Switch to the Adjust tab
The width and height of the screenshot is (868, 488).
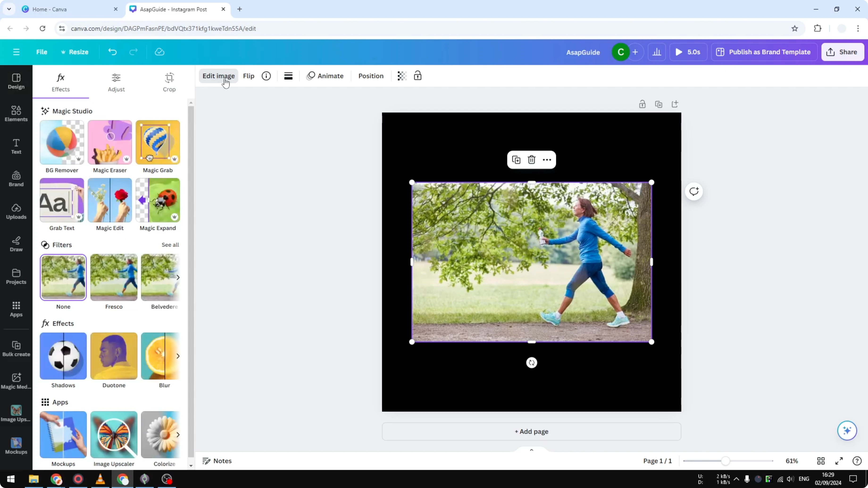116,83
